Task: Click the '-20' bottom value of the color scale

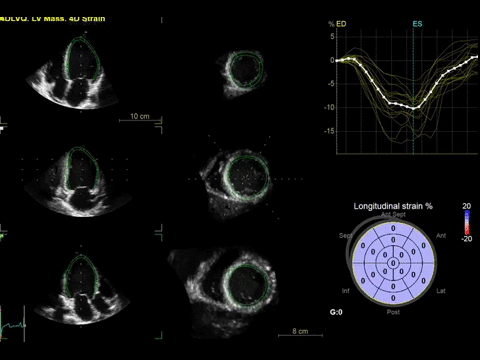Action: point(466,239)
